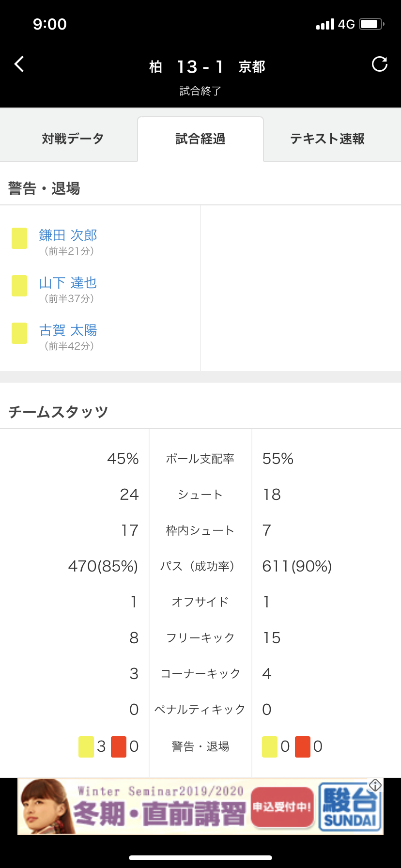
Task: Tap Kyoto's yellow card icon in stats
Action: (x=270, y=746)
